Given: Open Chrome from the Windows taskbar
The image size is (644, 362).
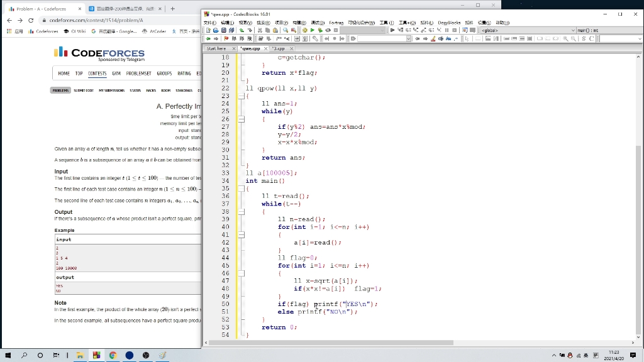Looking at the screenshot, I should point(113,355).
